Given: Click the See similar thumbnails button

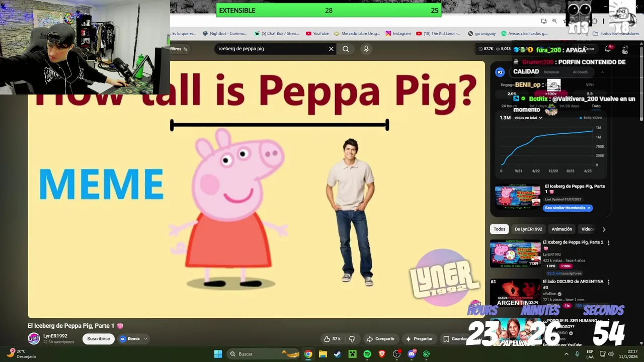Looking at the screenshot, I should pos(568,208).
